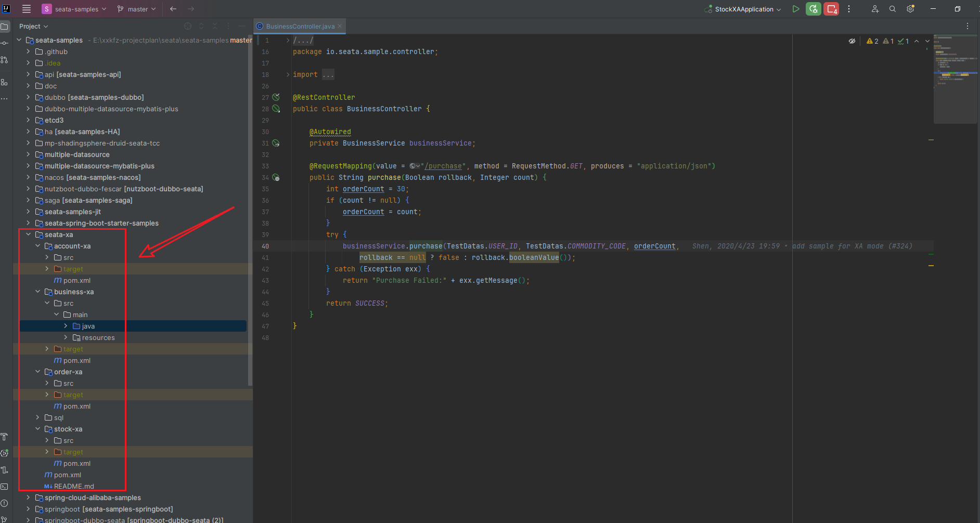The height and width of the screenshot is (523, 980).
Task: Open the URL mapping globe dropdown on line 33
Action: coord(415,166)
